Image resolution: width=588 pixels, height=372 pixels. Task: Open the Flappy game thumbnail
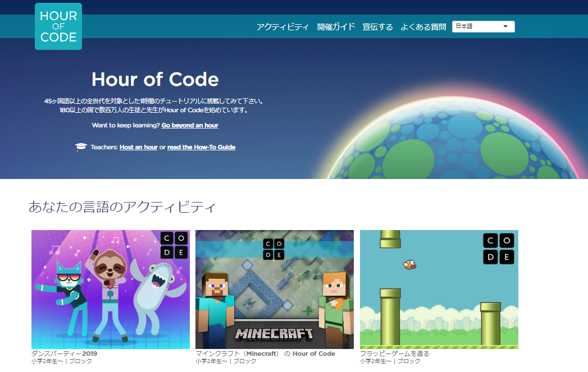click(439, 289)
